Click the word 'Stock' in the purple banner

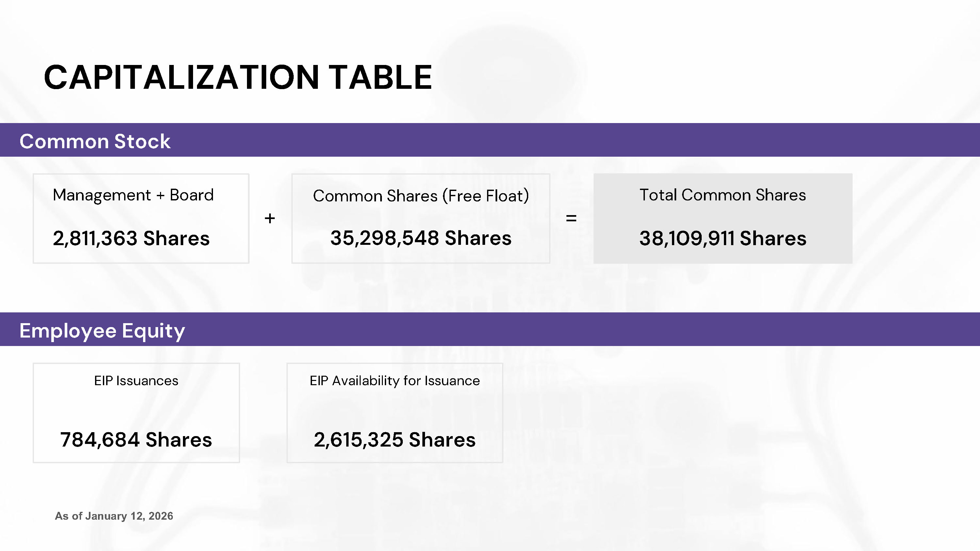click(142, 141)
